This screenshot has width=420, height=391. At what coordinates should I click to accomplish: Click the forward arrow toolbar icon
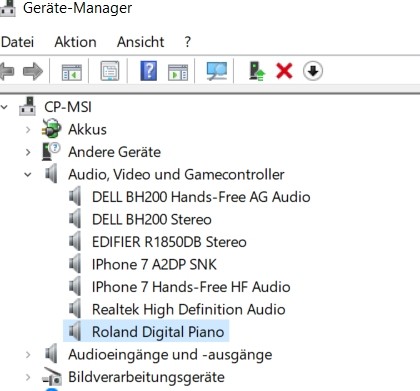coord(33,71)
